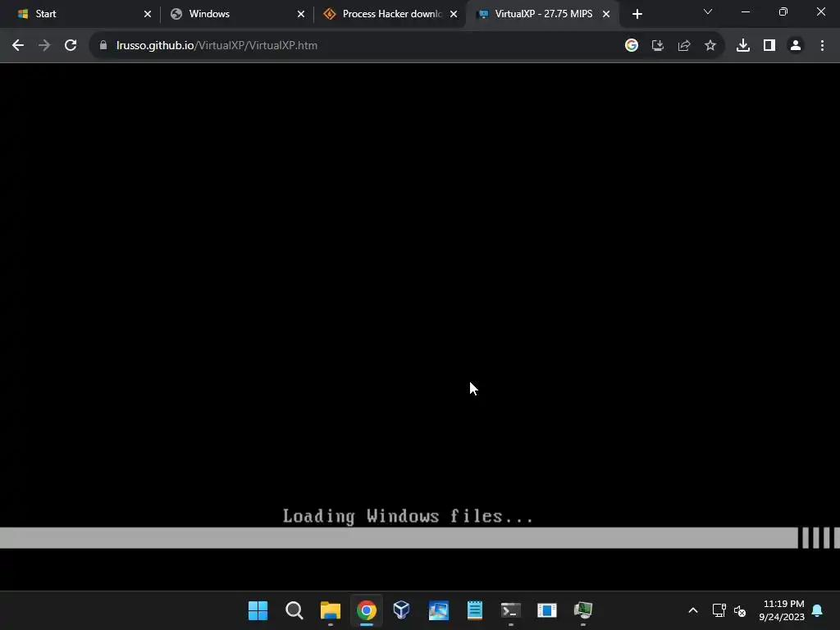Open the notifications bell
The image size is (840, 630).
tap(817, 610)
